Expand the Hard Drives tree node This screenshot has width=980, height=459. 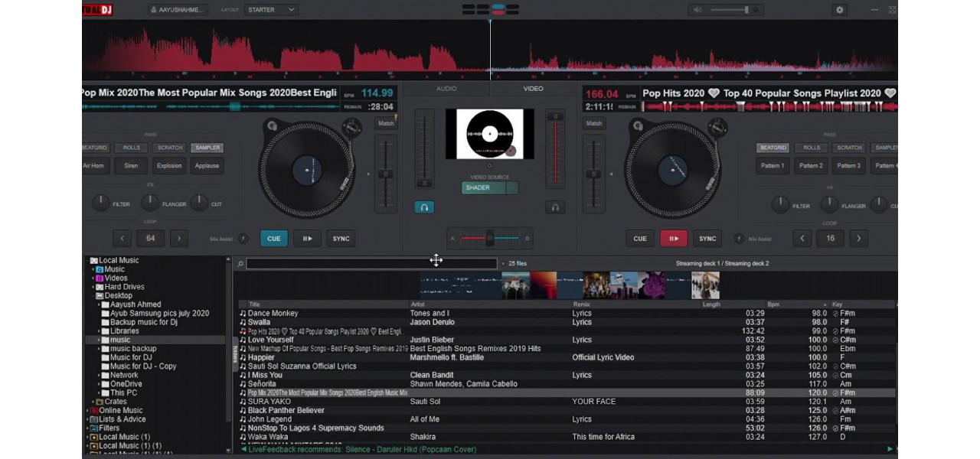pos(93,287)
